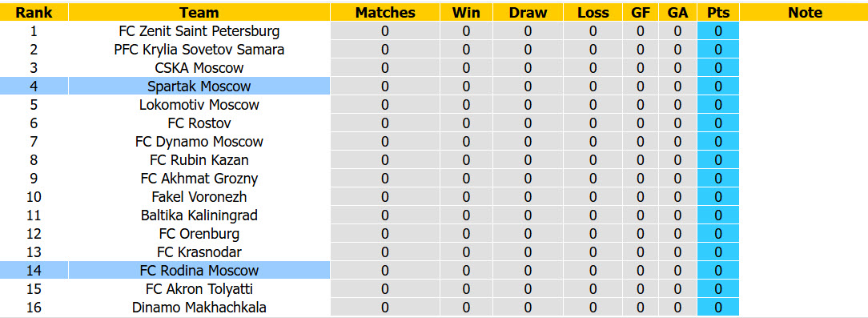Click the Pts column header

[718, 12]
